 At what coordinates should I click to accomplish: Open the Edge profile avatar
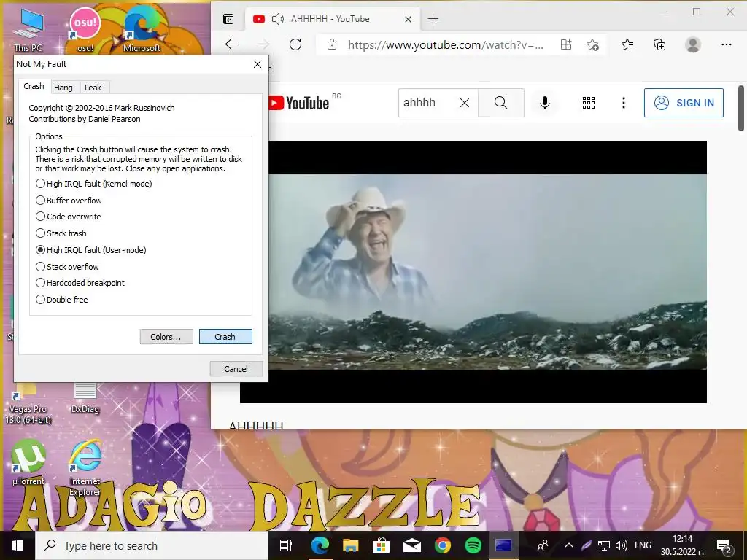coord(693,44)
